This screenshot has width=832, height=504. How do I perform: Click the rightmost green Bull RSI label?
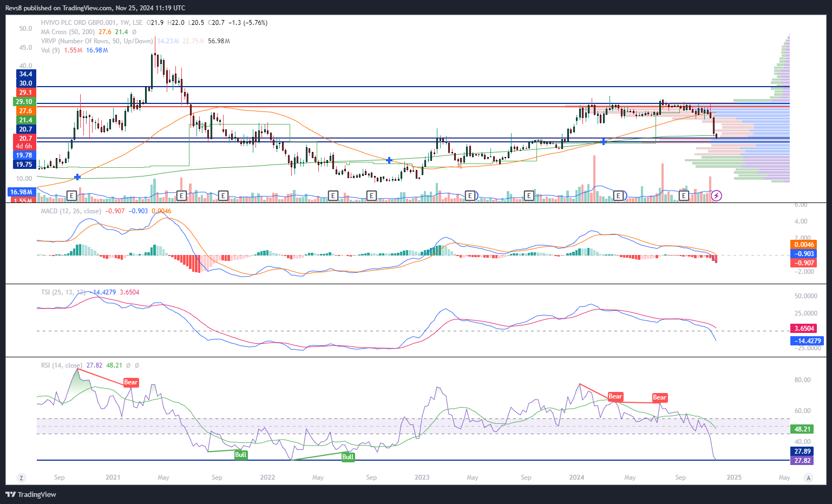348,457
